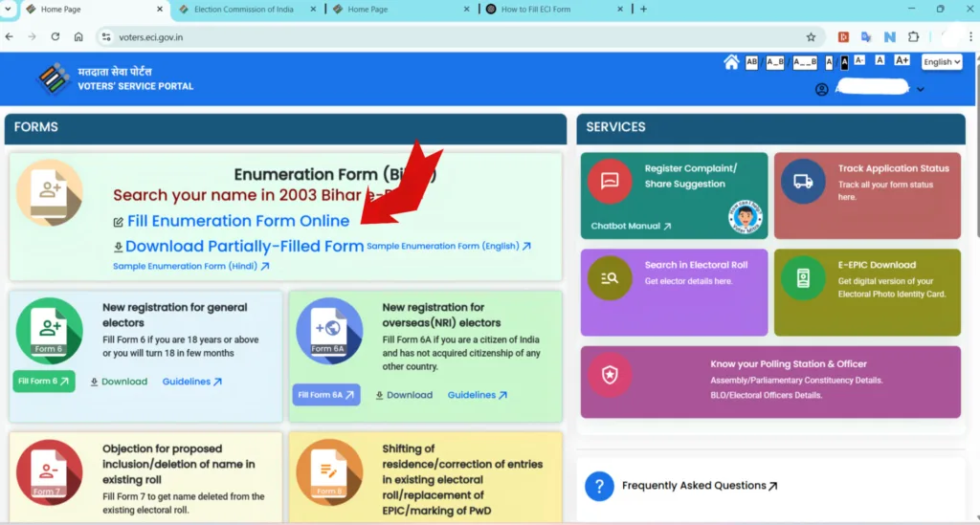Screen dimensions: 980x525
Task: Open Guidelines for Form 6A
Action: click(x=477, y=395)
